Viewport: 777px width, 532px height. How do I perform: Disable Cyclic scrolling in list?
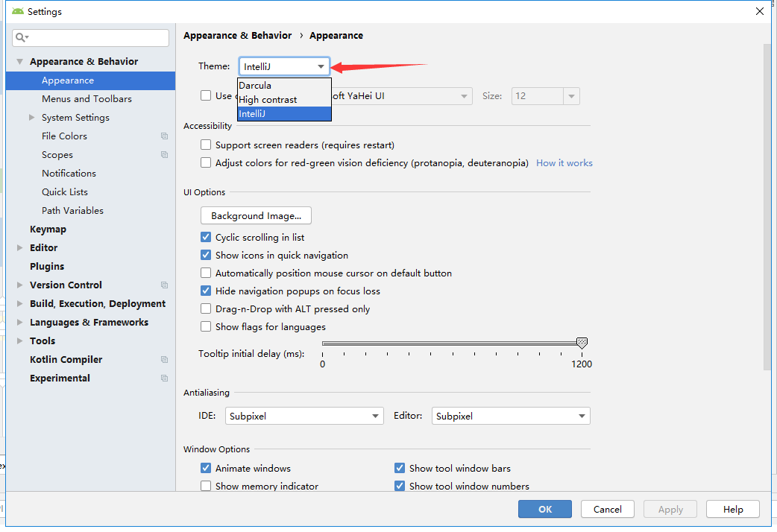click(x=206, y=237)
